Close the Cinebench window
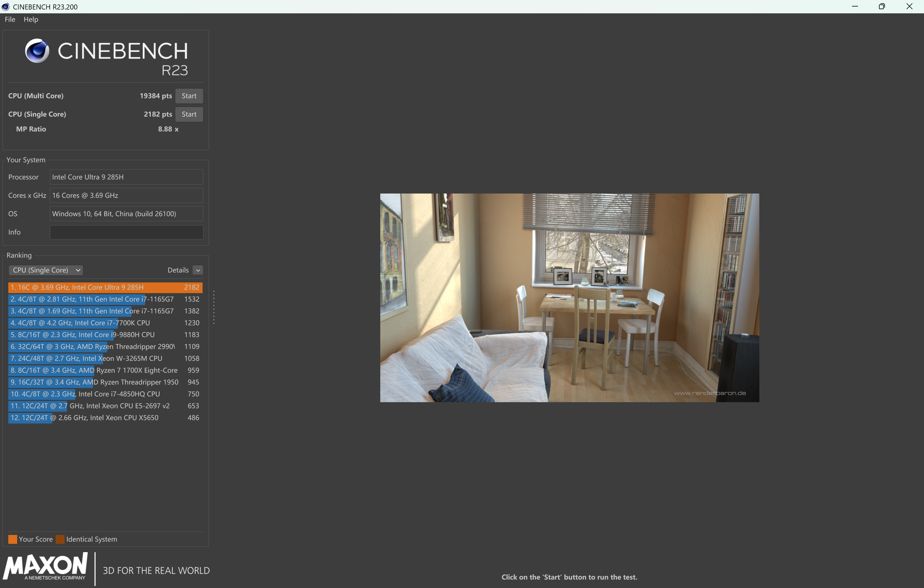 click(x=909, y=7)
